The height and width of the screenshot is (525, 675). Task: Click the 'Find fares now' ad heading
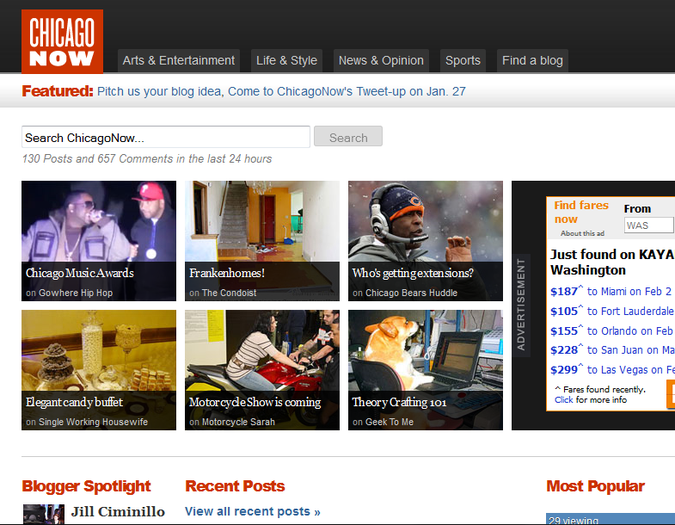tap(581, 212)
